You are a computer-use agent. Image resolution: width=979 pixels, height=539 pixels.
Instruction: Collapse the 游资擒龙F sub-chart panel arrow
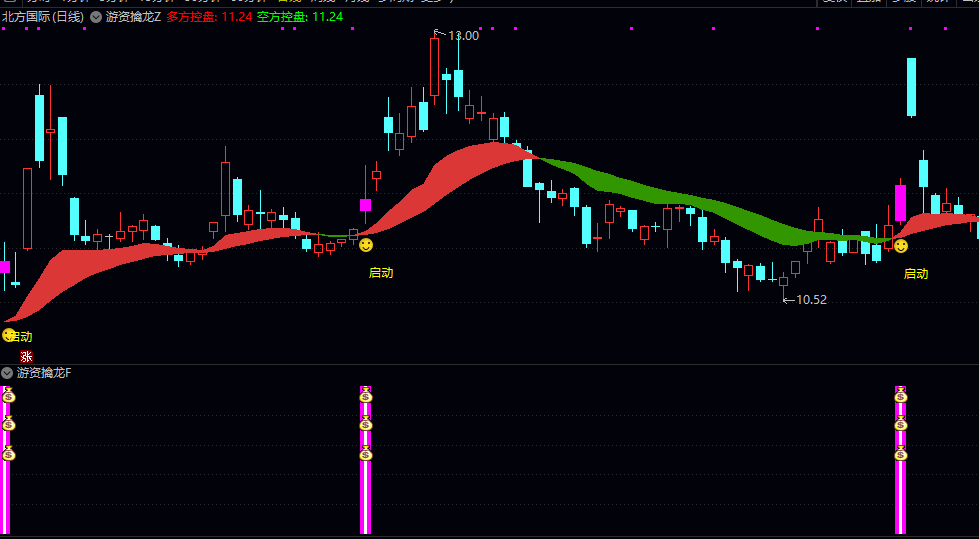tap(7, 373)
